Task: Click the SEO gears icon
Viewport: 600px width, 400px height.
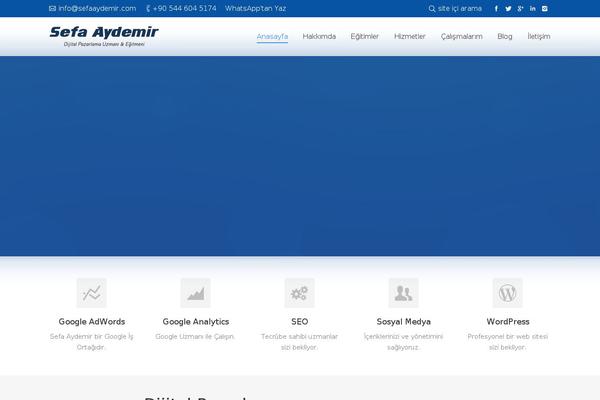Action: (300, 293)
